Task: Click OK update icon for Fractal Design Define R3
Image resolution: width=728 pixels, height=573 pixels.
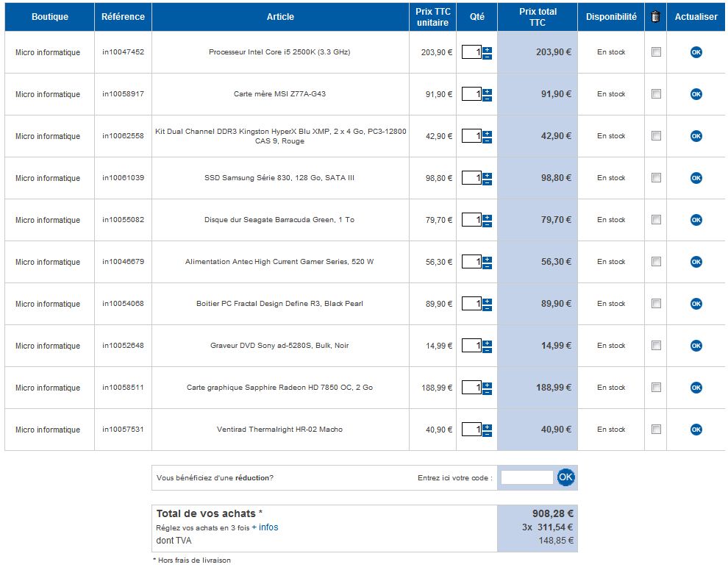Action: [x=696, y=304]
